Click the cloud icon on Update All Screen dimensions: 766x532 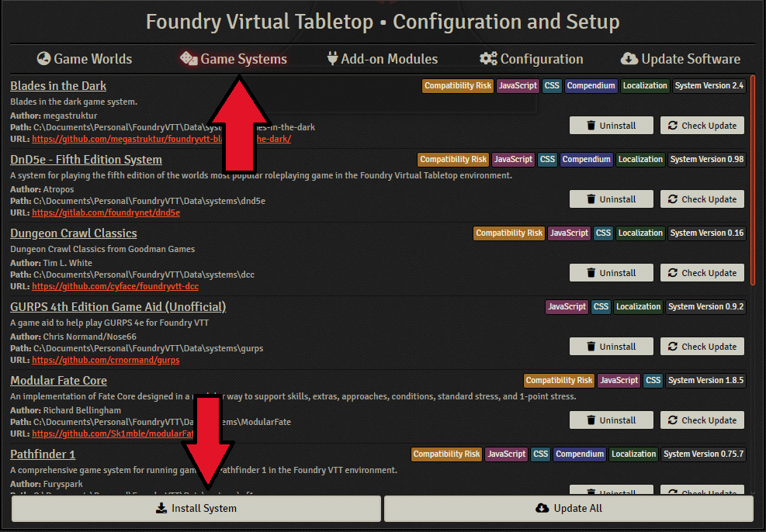tap(542, 509)
